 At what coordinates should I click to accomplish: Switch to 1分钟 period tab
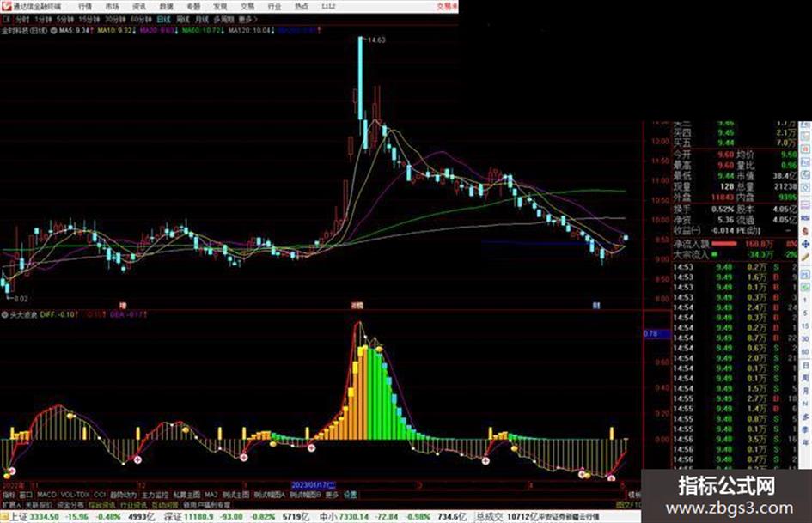pos(43,19)
